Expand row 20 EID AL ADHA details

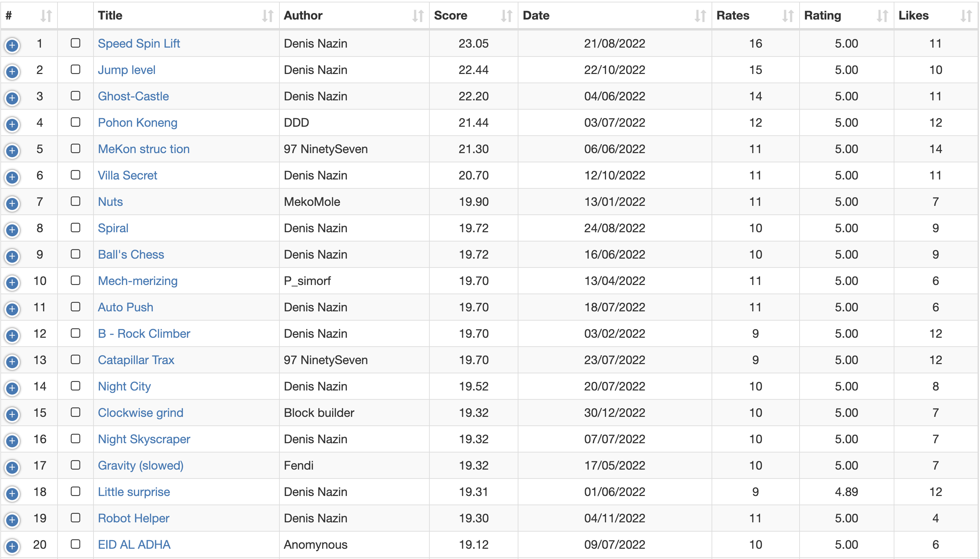coord(12,546)
